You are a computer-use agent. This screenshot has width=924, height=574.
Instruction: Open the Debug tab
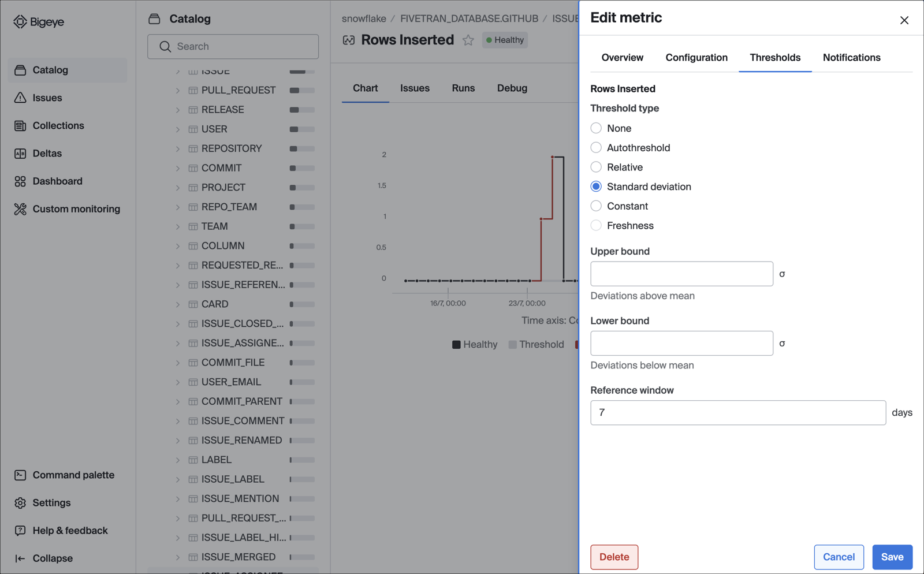click(512, 88)
